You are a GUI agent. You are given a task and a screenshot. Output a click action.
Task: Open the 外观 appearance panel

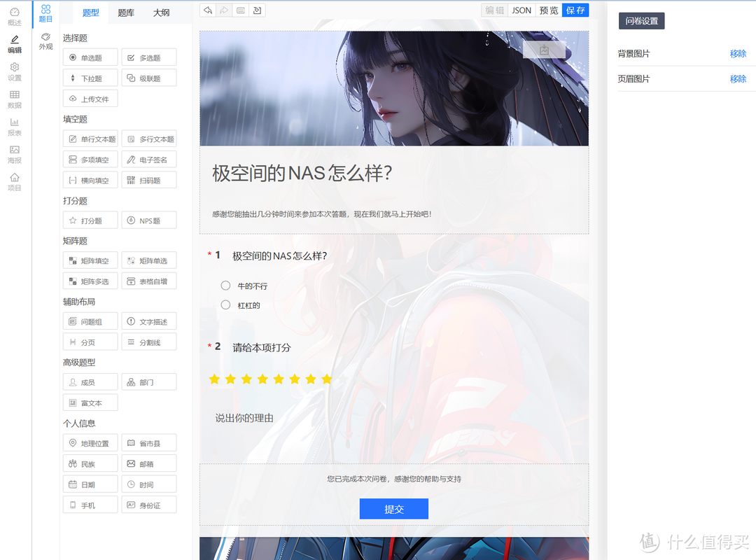(45, 41)
